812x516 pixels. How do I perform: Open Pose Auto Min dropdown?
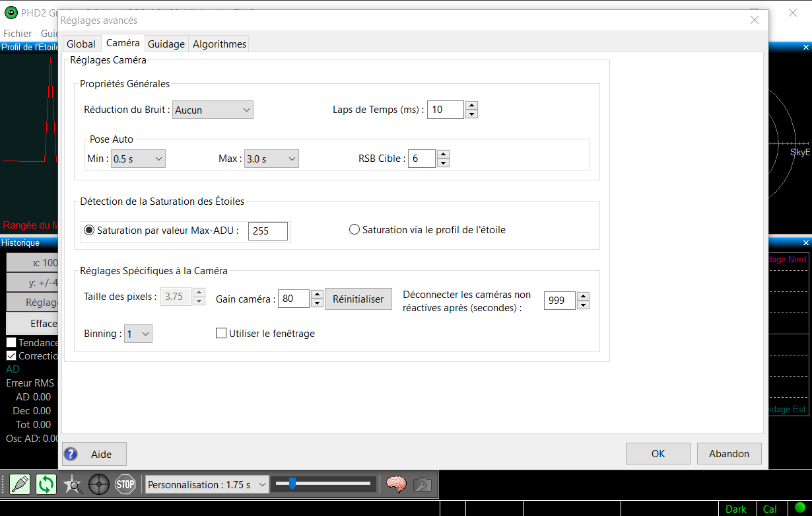138,159
